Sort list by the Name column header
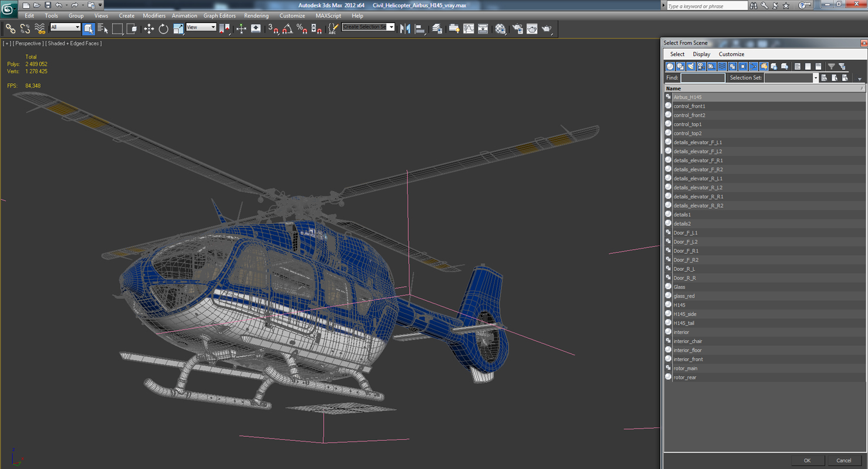The width and height of the screenshot is (868, 469). 764,89
